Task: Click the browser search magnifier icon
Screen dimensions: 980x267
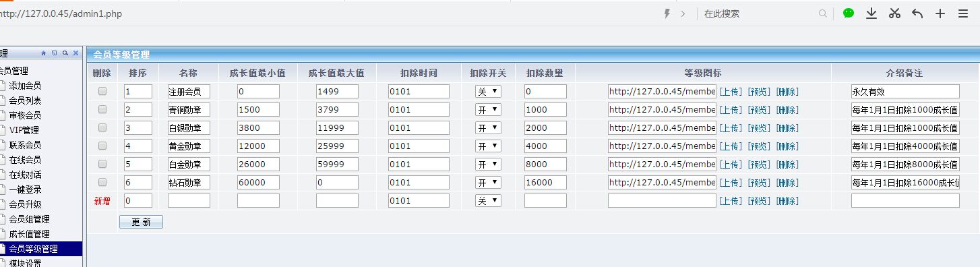Action: click(823, 13)
